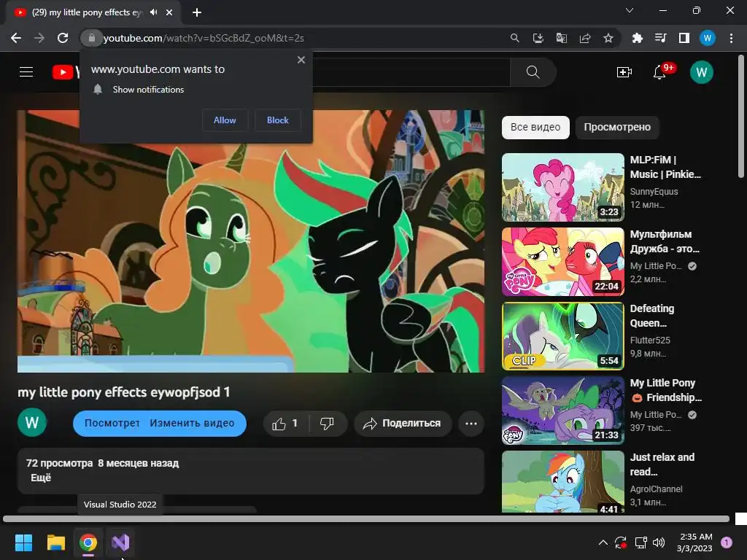The width and height of the screenshot is (747, 560).
Task: Dismiss the notification permission popup
Action: (301, 60)
